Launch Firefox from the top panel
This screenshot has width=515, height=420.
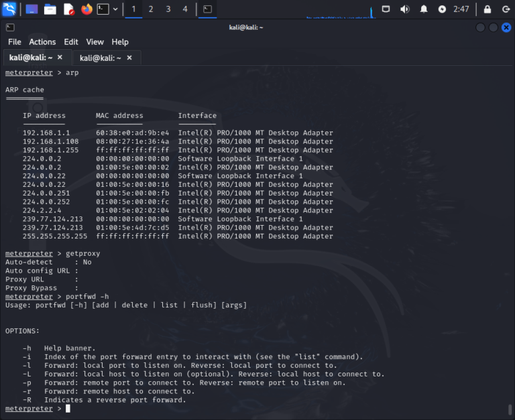click(87, 9)
